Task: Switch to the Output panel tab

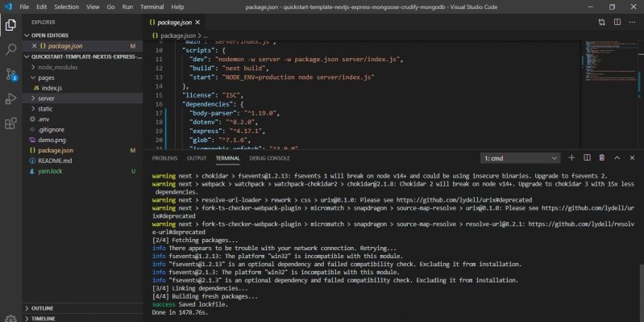Action: click(197, 158)
